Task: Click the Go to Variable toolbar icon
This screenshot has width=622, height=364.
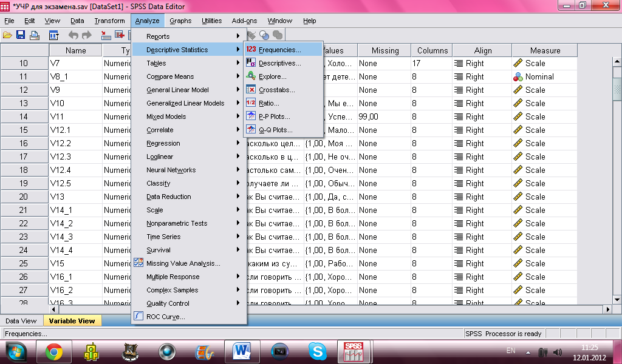Action: [120, 35]
